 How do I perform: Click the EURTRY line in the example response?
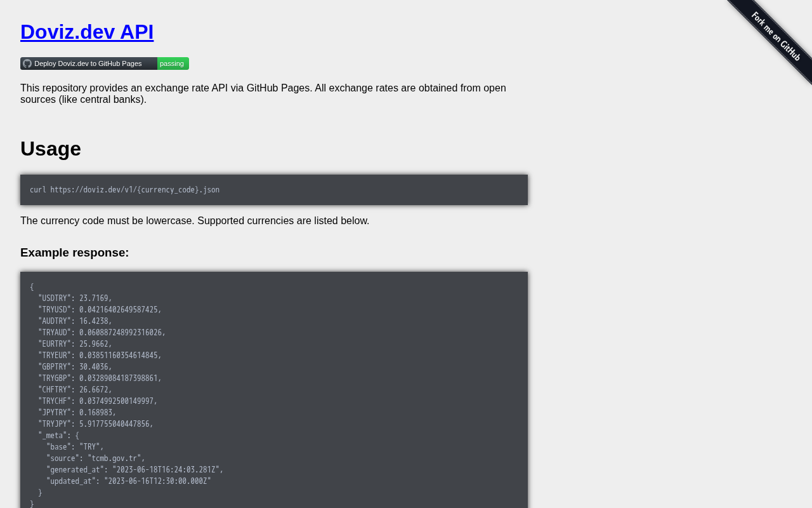(75, 344)
